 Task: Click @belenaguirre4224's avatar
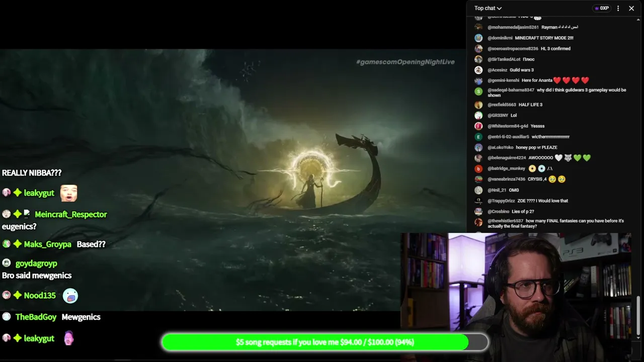coord(478,158)
